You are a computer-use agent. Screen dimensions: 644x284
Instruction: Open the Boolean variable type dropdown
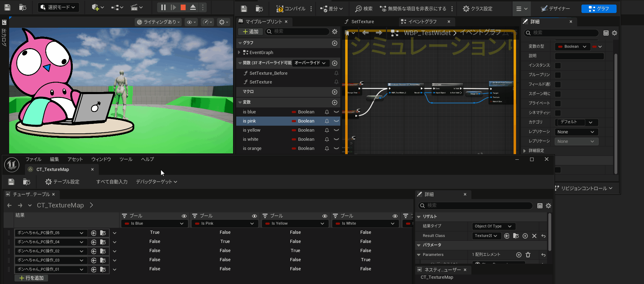pyautogui.click(x=572, y=47)
